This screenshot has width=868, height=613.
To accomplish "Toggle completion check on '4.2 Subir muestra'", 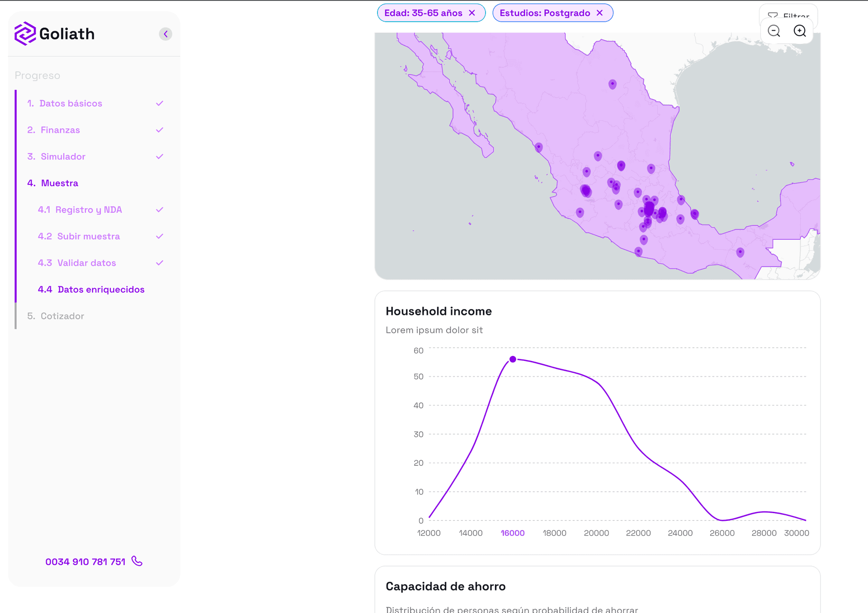I will [x=159, y=236].
